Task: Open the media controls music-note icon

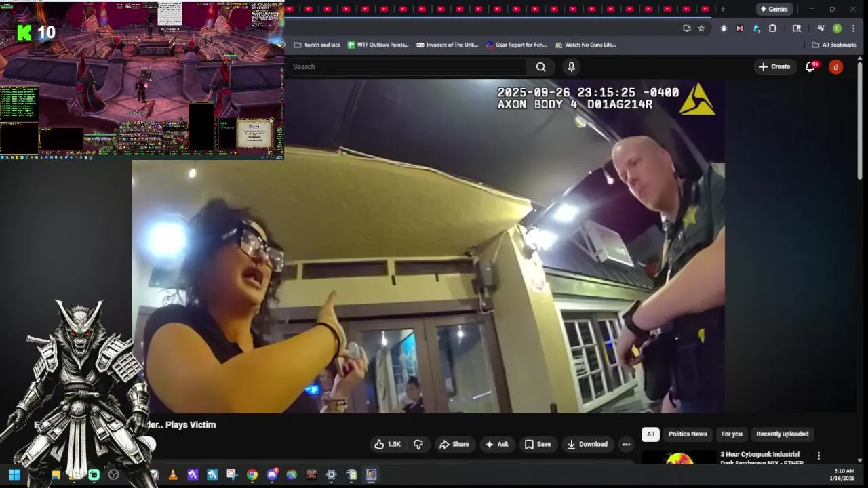Action: (x=821, y=28)
